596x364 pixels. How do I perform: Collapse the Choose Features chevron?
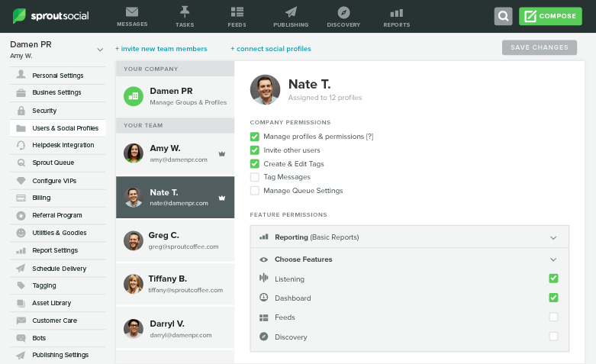click(553, 259)
